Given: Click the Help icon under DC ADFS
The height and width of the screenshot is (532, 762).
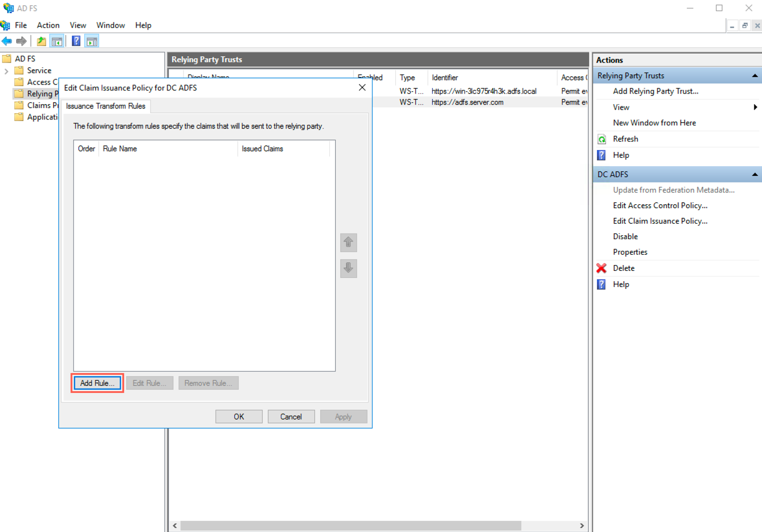Looking at the screenshot, I should coord(602,284).
